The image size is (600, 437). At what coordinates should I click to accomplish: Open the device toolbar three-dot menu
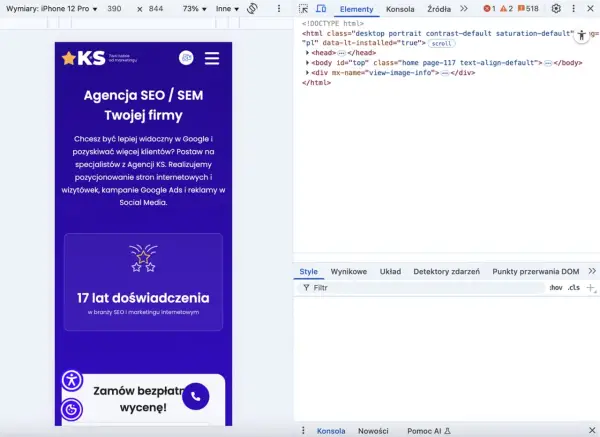(279, 8)
